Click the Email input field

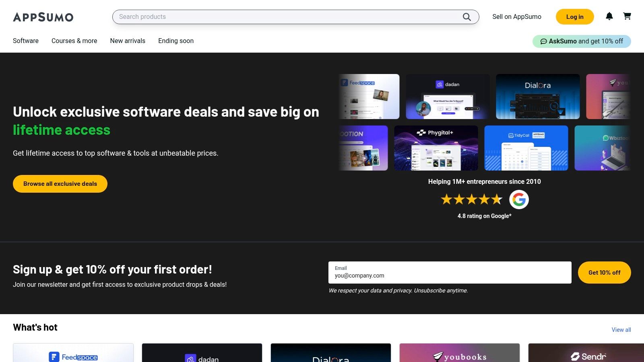point(450,272)
